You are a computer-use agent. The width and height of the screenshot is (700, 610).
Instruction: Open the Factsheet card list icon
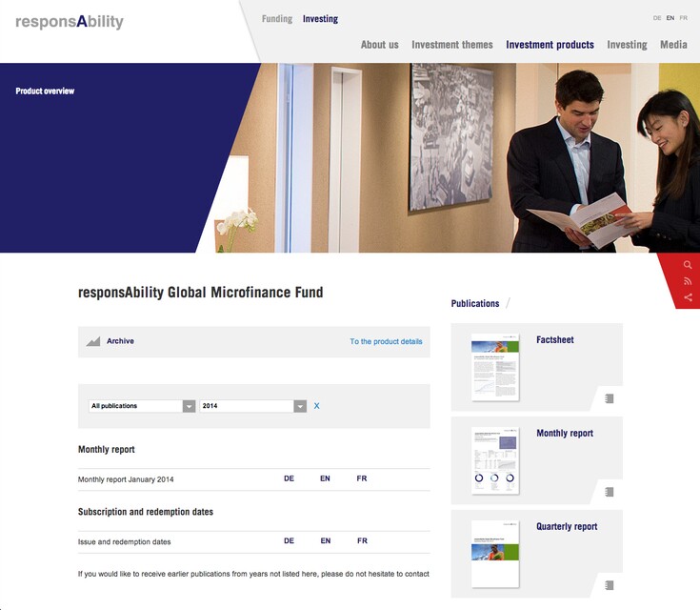(609, 398)
